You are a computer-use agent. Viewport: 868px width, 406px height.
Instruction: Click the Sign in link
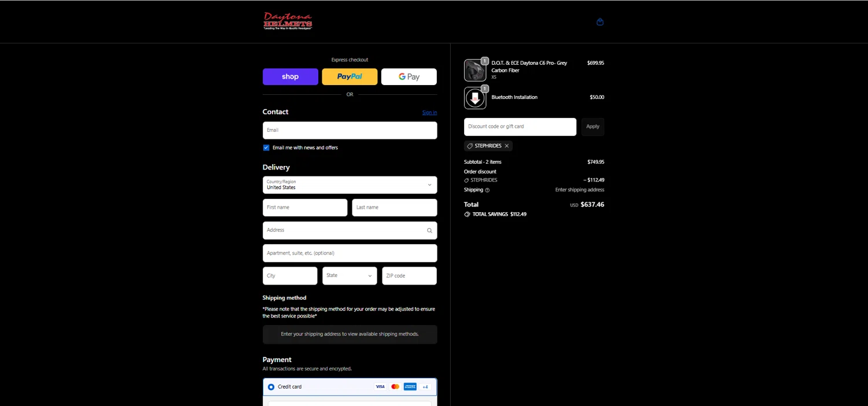pos(429,113)
